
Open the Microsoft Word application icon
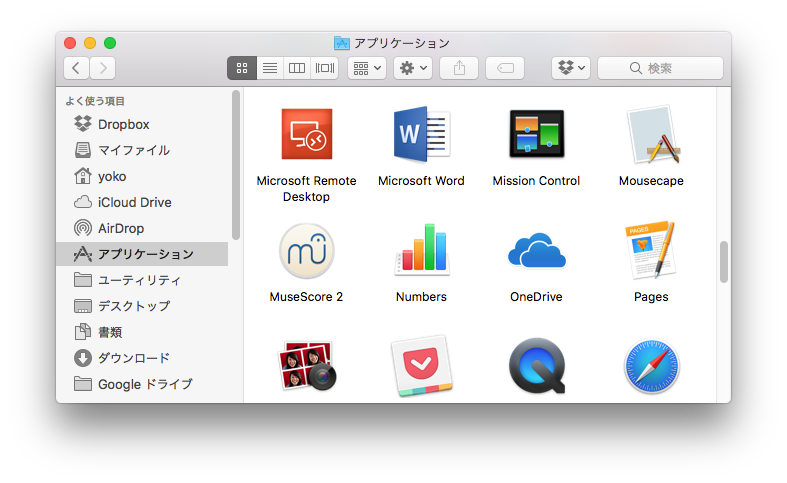421,135
